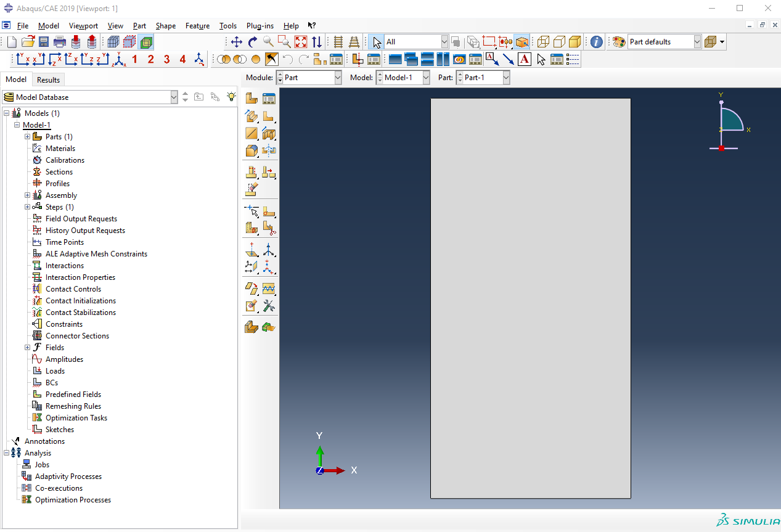Screen dimensions: 781x532
Task: Expand the Steps (1) tree node
Action: click(27, 207)
